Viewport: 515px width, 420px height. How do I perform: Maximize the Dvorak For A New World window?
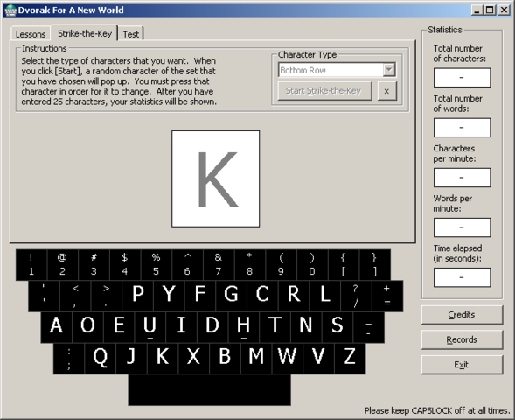point(490,10)
